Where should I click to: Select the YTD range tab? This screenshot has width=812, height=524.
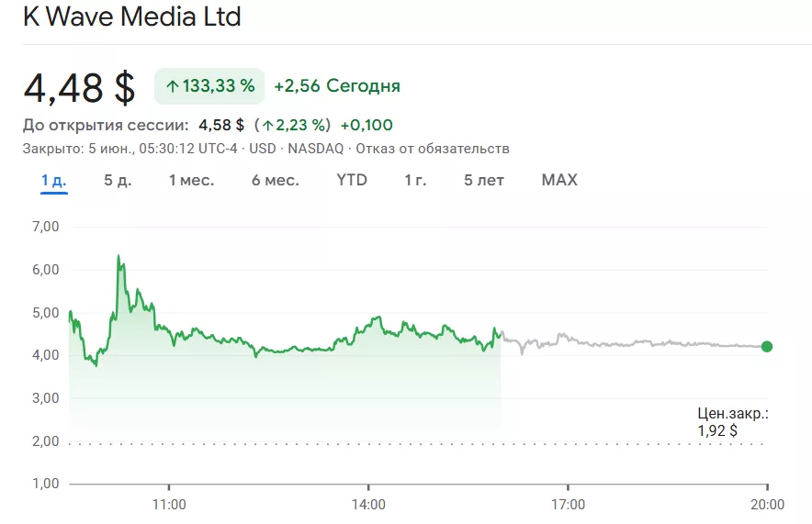pos(352,180)
